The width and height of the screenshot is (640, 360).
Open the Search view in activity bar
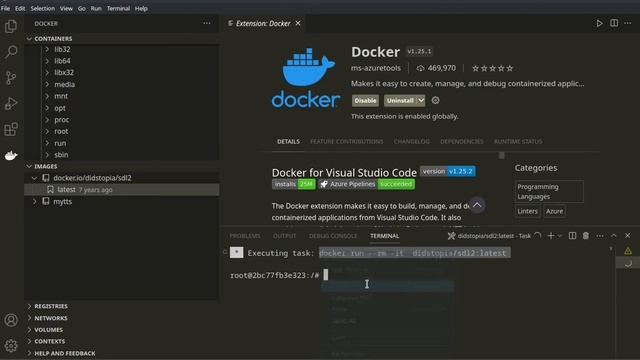(x=11, y=52)
